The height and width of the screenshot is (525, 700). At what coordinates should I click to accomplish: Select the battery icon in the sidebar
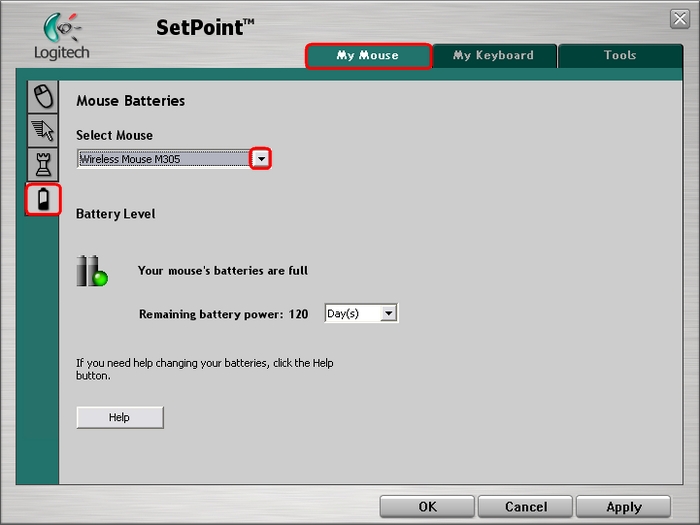[43, 200]
